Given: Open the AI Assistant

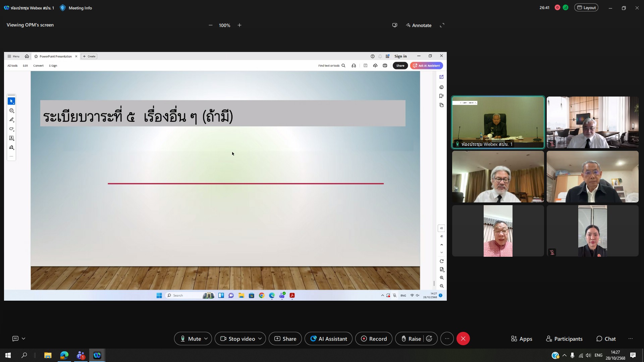Looking at the screenshot, I should (x=328, y=339).
